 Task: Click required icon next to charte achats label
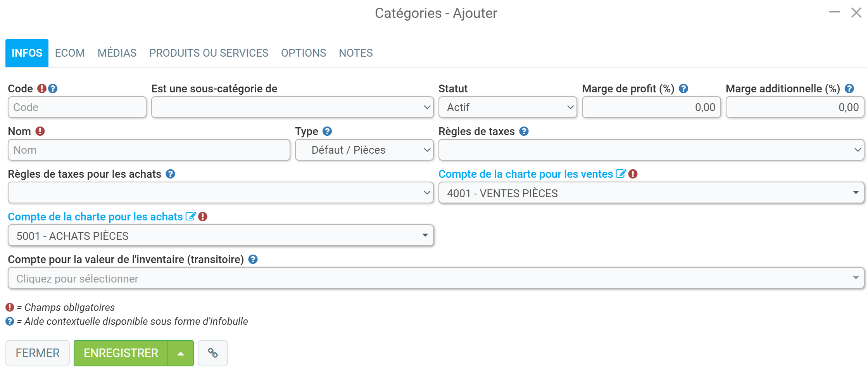tap(203, 217)
